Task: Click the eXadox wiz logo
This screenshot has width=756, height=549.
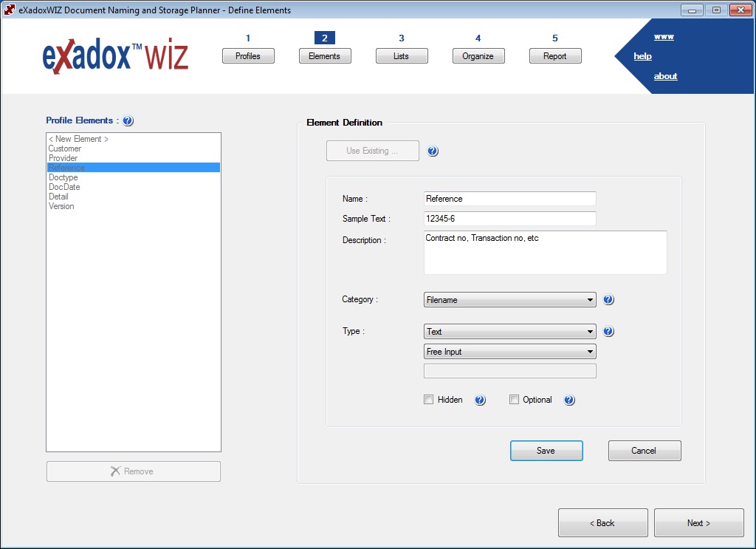Action: point(115,57)
